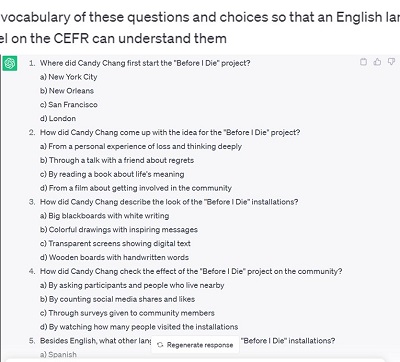Give the response a thumbs up
Viewport: 400px width, 362px height.
(377, 62)
